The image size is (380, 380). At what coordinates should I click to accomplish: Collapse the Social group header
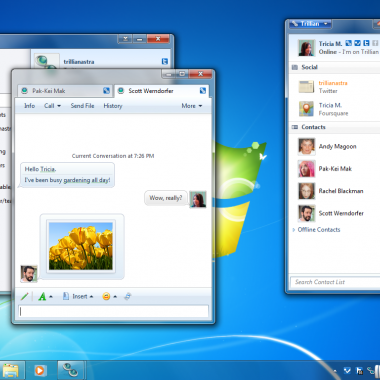[x=334, y=67]
